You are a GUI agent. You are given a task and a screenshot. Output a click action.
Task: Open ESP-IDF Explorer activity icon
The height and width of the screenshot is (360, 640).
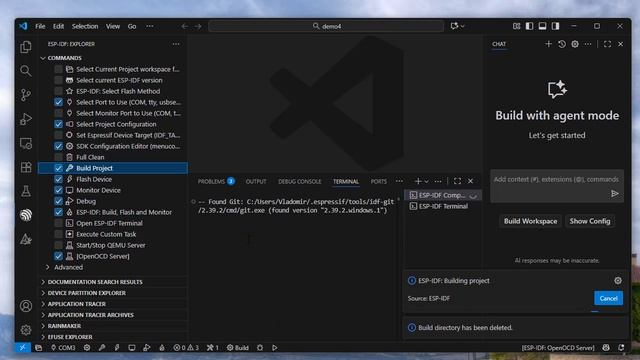tap(26, 215)
